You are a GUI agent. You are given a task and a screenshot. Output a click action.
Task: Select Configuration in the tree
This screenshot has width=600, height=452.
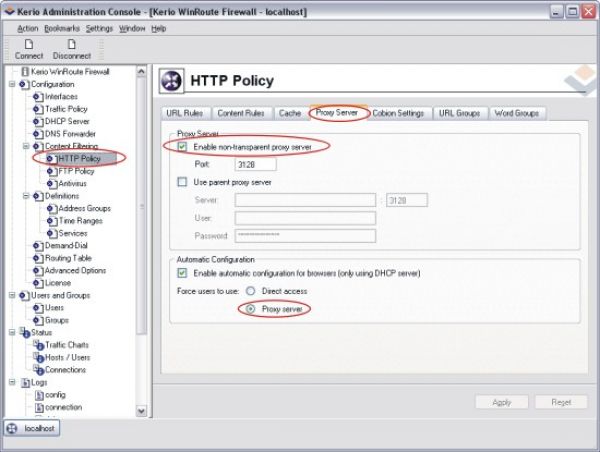point(53,84)
